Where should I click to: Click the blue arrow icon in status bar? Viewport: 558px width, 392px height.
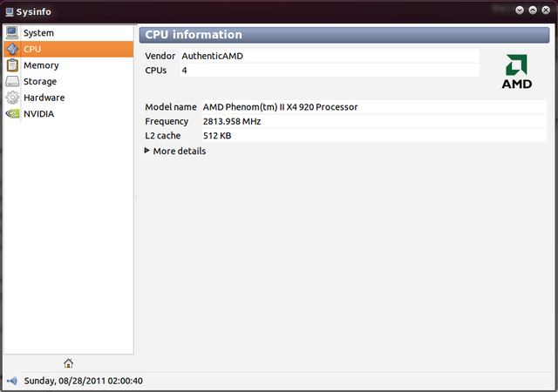coord(11,381)
